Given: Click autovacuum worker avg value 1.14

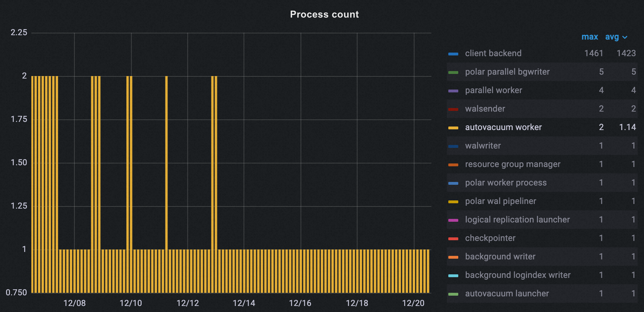Looking at the screenshot, I should click(x=628, y=127).
